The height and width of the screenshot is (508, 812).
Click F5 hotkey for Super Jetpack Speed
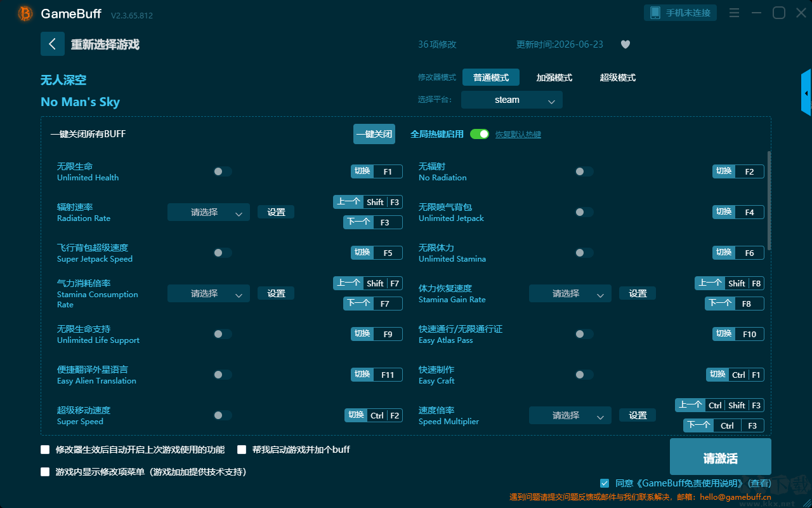377,253
